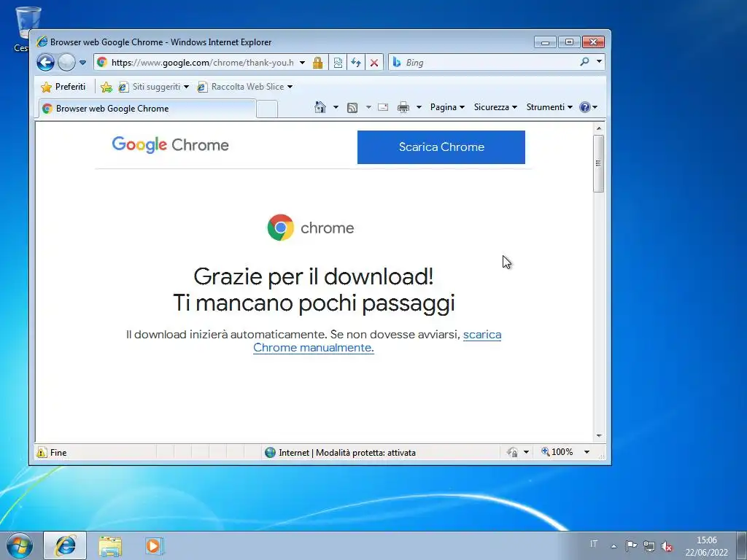Click the Action Center flag icon
The width and height of the screenshot is (747, 560).
tap(631, 545)
